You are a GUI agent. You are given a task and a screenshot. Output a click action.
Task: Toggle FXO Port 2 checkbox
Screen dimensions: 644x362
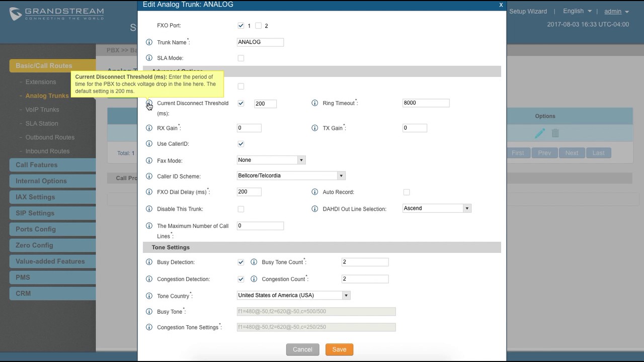tap(259, 26)
